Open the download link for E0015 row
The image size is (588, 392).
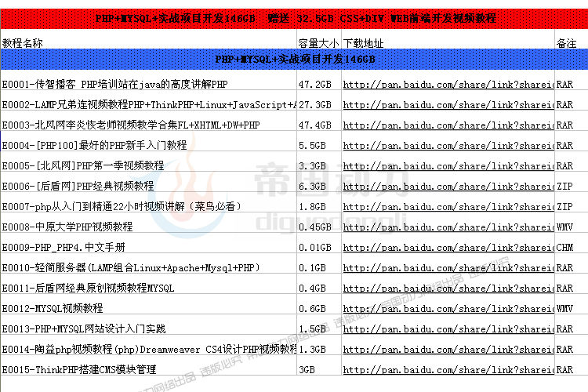(x=448, y=370)
